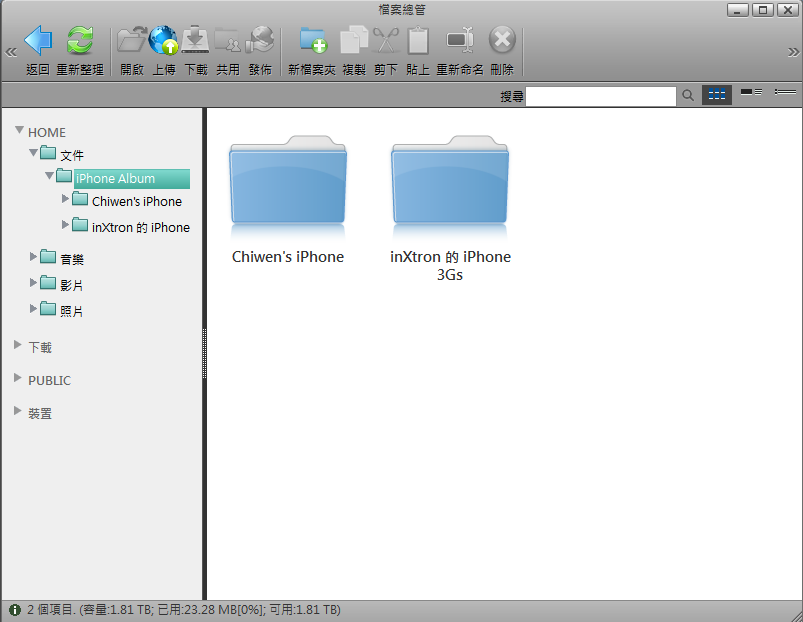Select the 音樂 folder in the tree
803x622 pixels.
point(71,259)
